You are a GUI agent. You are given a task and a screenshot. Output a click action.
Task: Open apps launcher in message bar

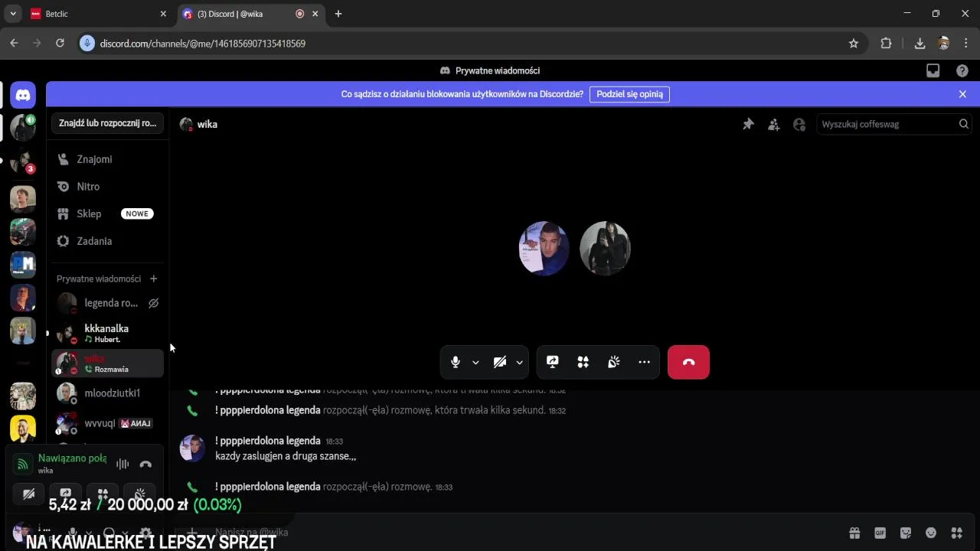coord(956,533)
